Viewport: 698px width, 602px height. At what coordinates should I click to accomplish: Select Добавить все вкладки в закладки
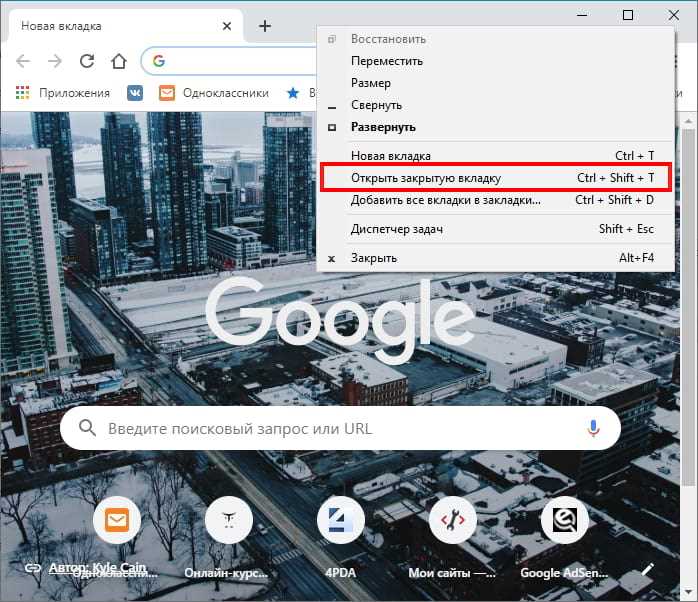click(495, 200)
